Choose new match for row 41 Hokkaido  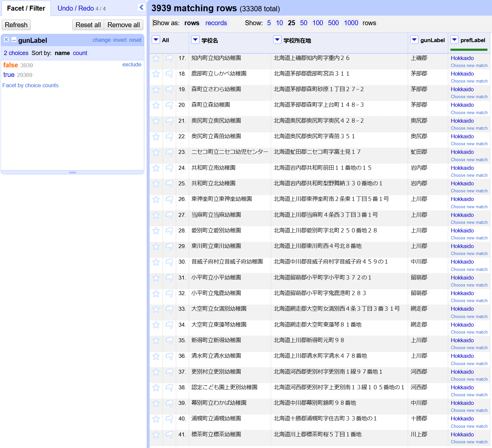click(469, 442)
